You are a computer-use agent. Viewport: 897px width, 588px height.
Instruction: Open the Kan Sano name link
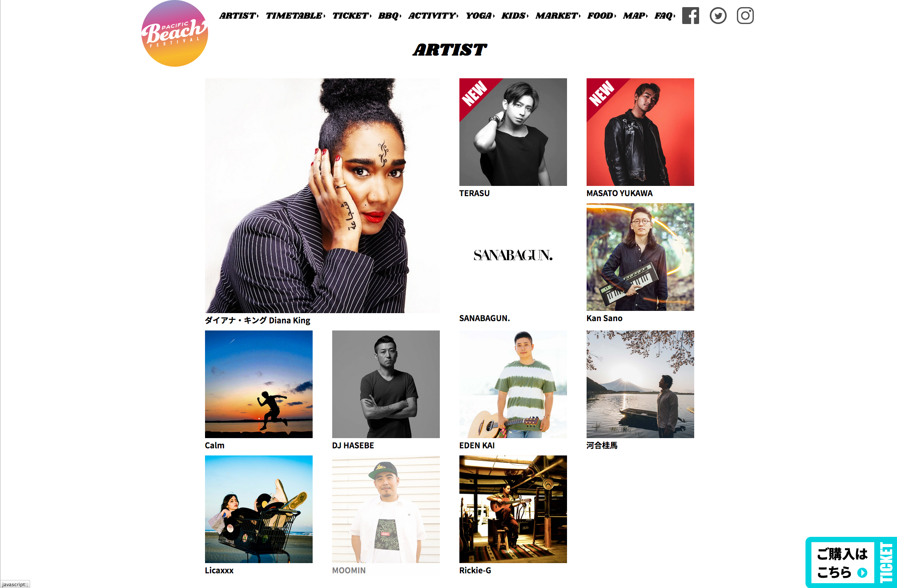coord(604,318)
